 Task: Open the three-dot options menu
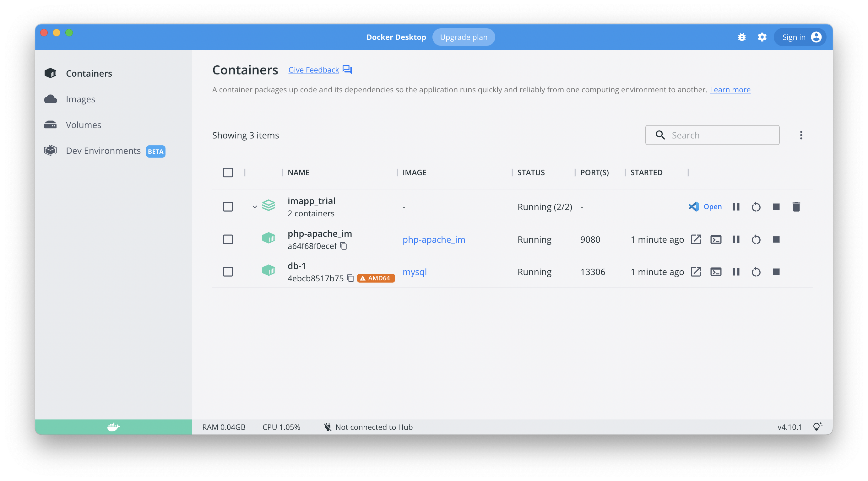[x=801, y=135]
